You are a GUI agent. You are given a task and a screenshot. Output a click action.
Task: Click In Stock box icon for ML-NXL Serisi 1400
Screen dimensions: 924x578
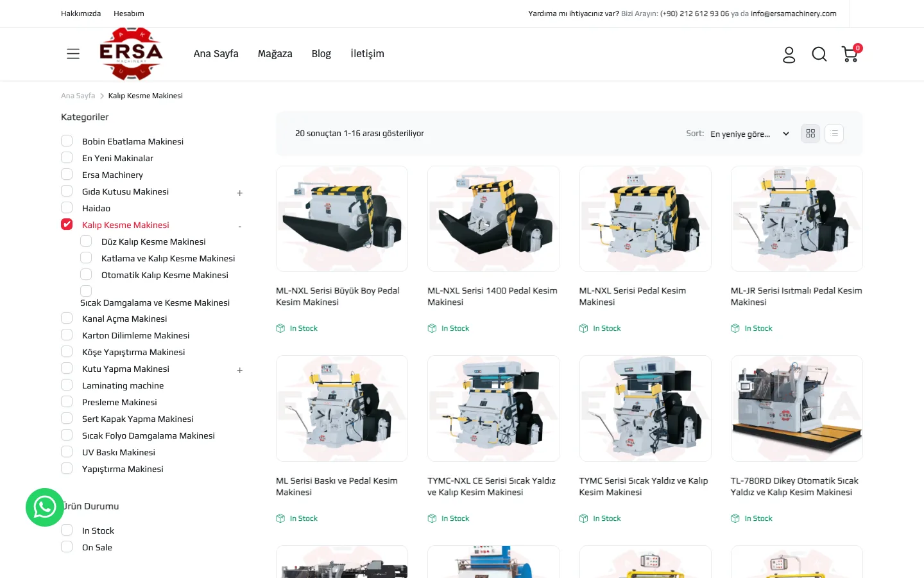pyautogui.click(x=432, y=328)
